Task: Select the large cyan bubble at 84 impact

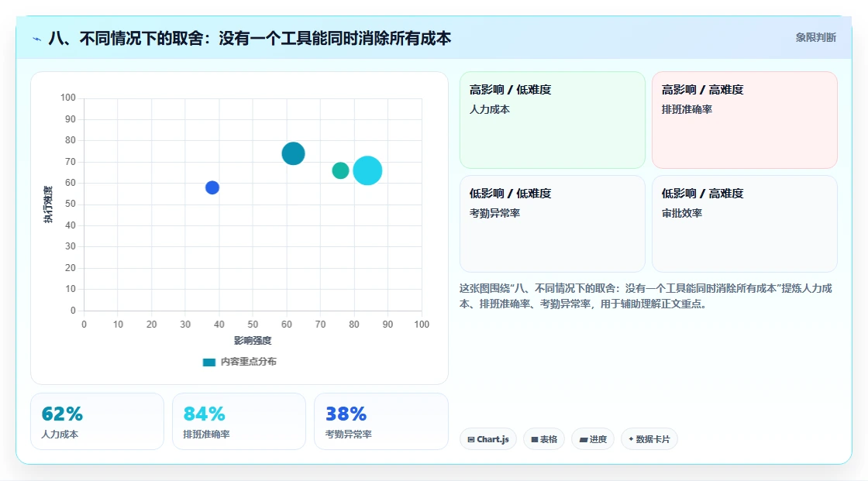Action: pos(367,170)
